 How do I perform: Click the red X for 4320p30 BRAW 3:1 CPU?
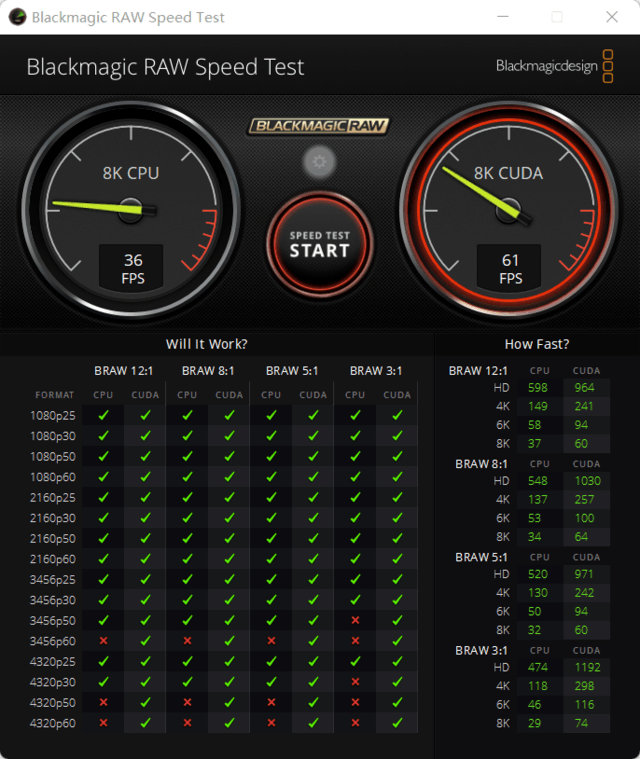[x=355, y=682]
